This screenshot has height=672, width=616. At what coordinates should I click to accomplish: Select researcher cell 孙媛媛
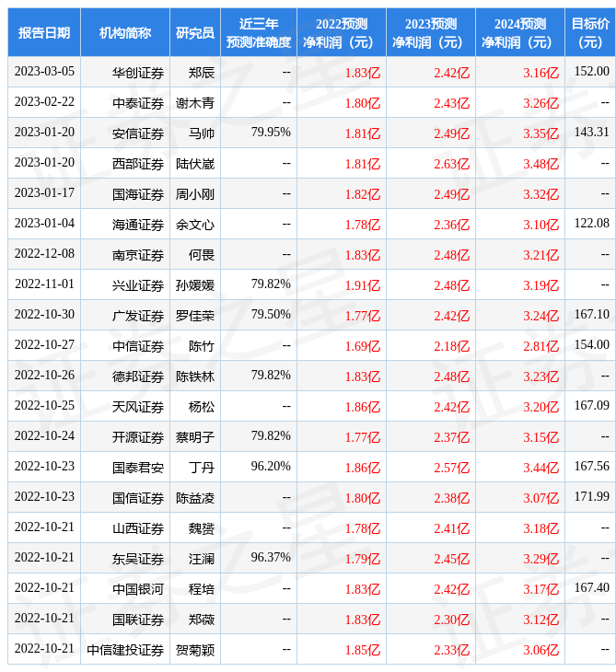click(x=195, y=285)
